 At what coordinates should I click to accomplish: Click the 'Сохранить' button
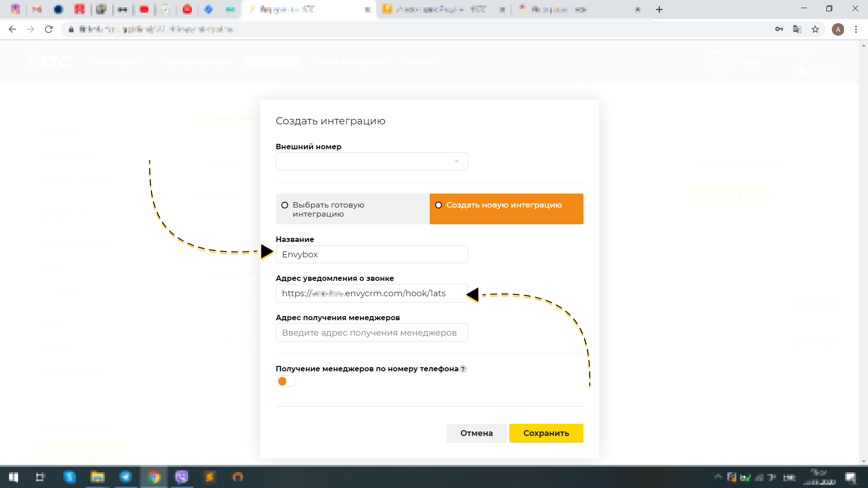click(546, 433)
